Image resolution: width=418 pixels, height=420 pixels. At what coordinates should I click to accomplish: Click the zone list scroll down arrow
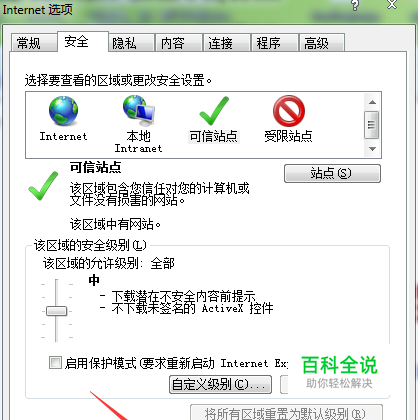click(x=373, y=149)
